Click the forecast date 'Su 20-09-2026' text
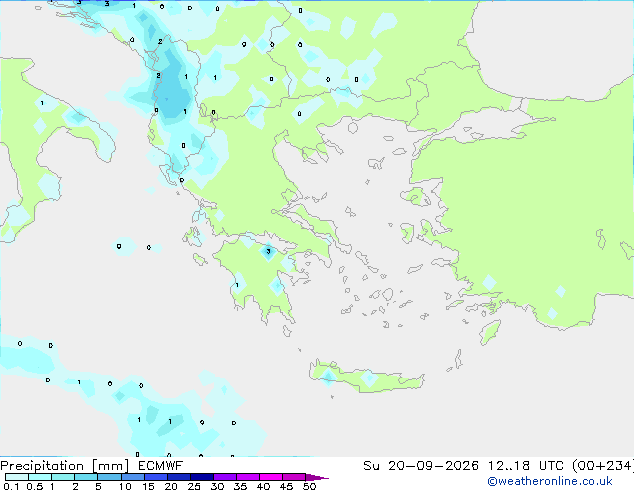 coord(421,466)
